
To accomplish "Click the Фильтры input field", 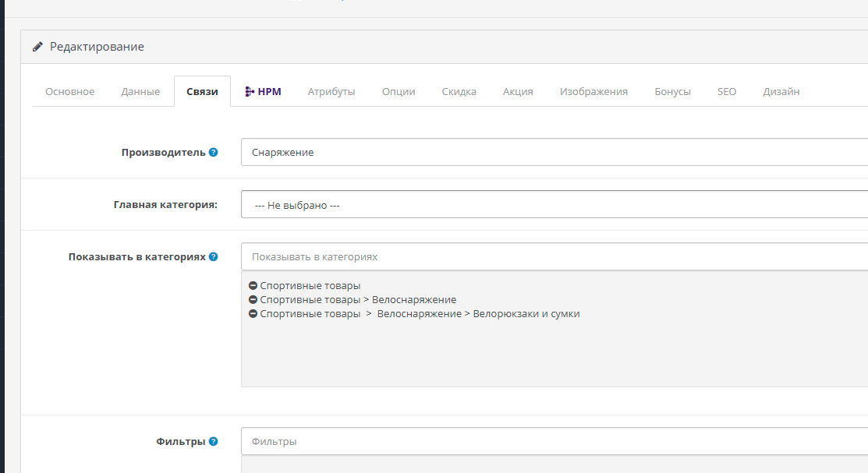I will 546,440.
